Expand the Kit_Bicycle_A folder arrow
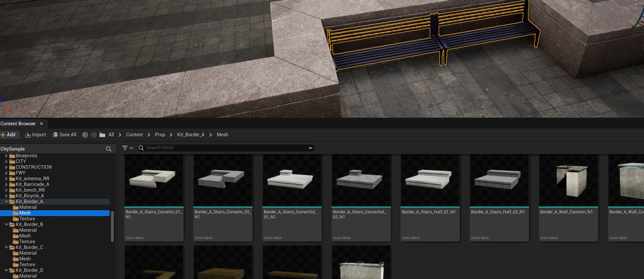The width and height of the screenshot is (644, 279). (7, 196)
